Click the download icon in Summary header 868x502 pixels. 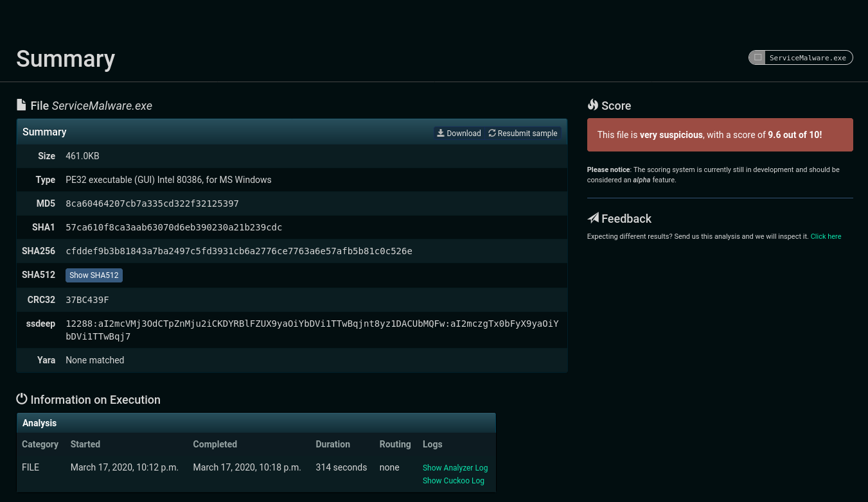441,133
